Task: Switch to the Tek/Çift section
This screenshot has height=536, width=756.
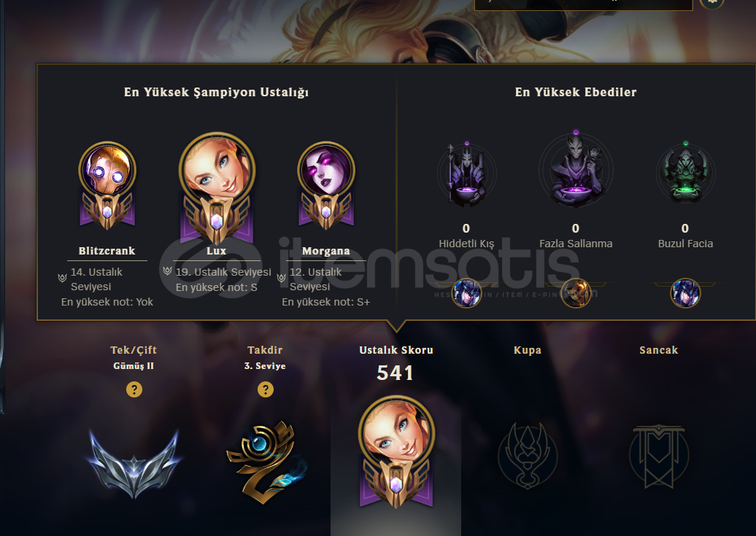Action: tap(134, 350)
